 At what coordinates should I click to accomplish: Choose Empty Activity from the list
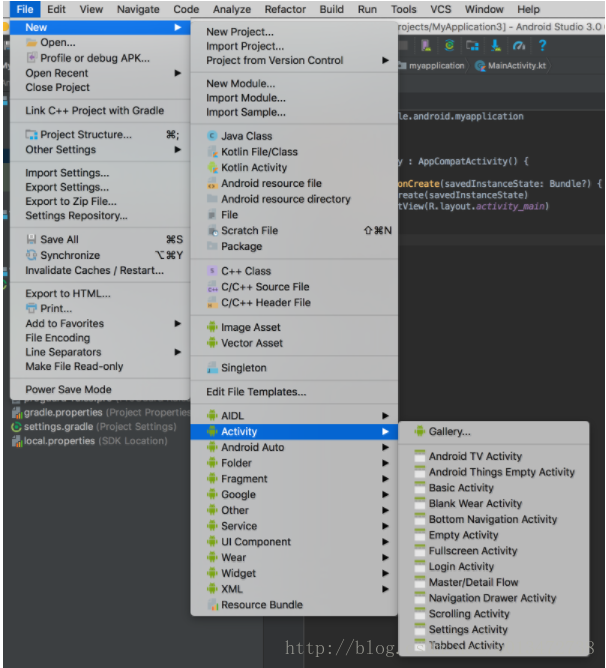coord(493,535)
